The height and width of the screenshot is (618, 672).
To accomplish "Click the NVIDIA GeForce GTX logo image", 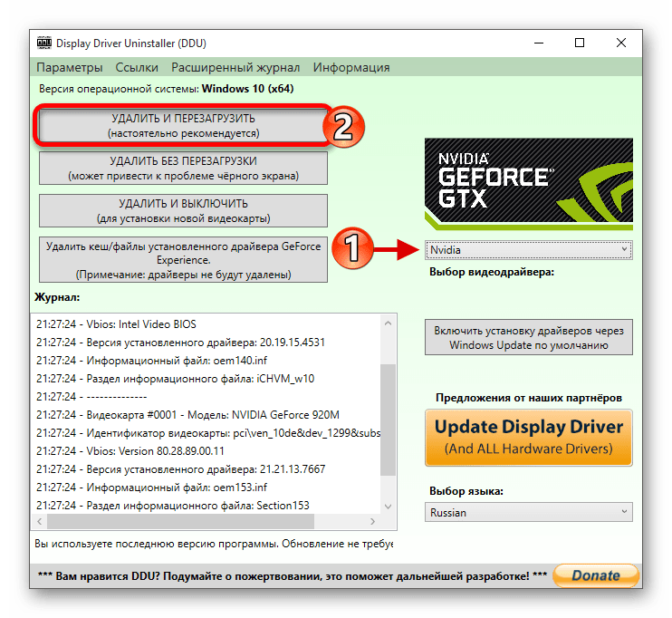I will [528, 184].
